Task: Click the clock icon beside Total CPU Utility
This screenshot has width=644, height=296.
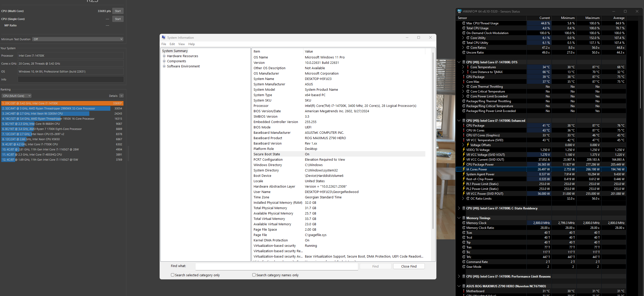Action: coord(464,43)
